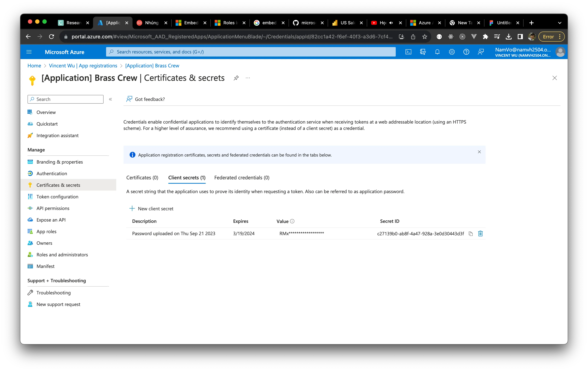Open the help question mark icon

466,52
